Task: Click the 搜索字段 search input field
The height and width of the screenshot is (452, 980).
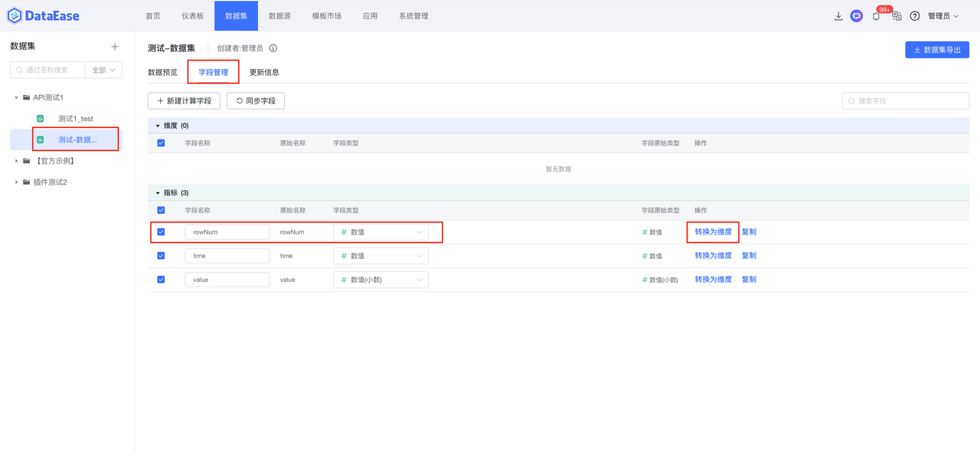Action: [905, 100]
